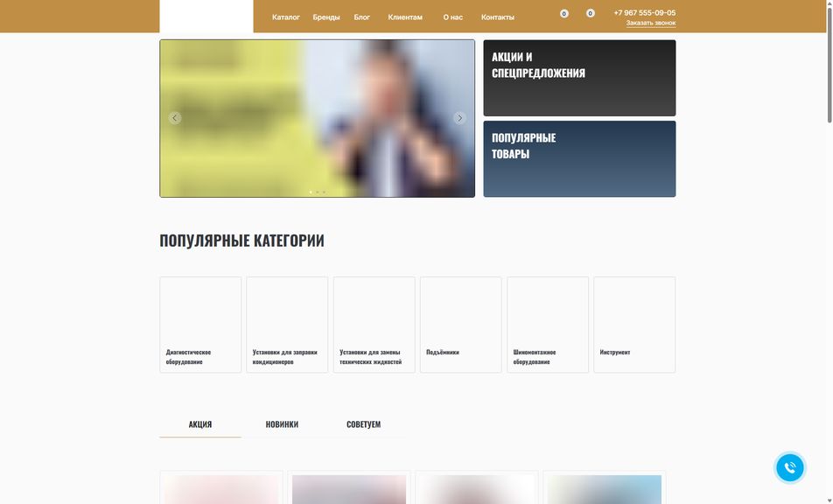Advance the banner slider with right arrow

tap(460, 118)
